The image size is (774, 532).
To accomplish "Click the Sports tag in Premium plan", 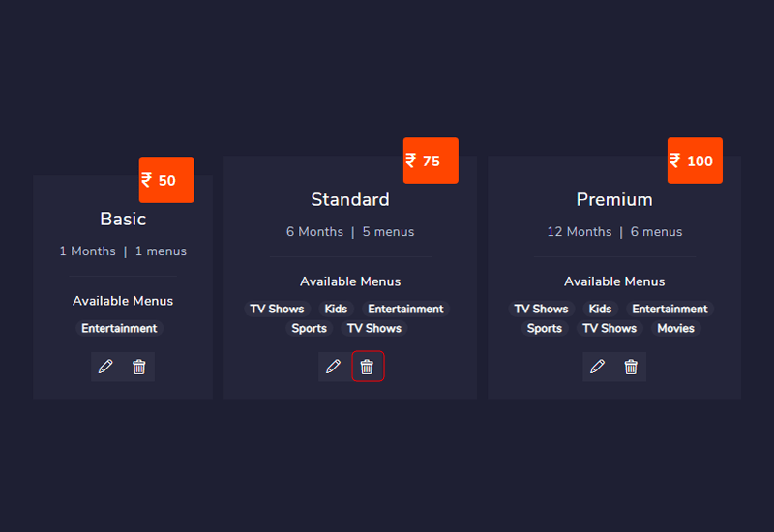I will (x=544, y=329).
